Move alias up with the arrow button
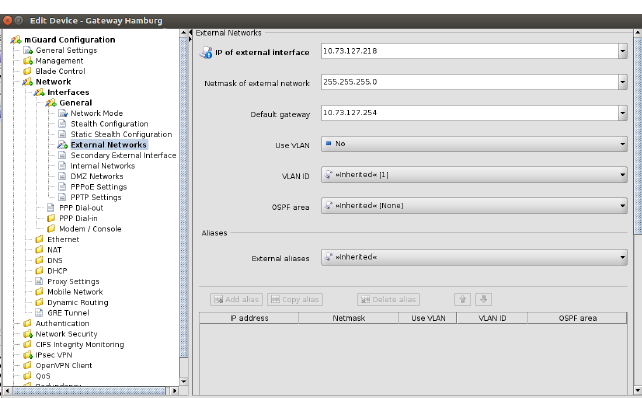642x398 pixels. tap(462, 299)
